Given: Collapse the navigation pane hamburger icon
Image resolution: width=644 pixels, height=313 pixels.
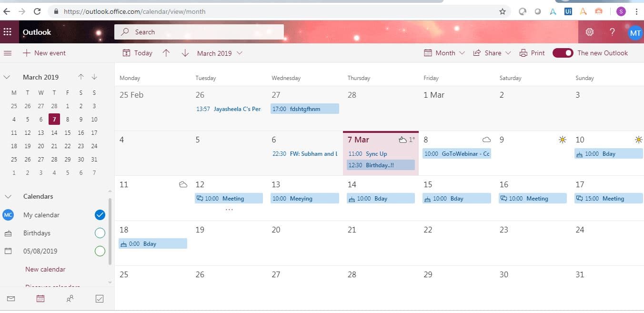Looking at the screenshot, I should pyautogui.click(x=8, y=53).
